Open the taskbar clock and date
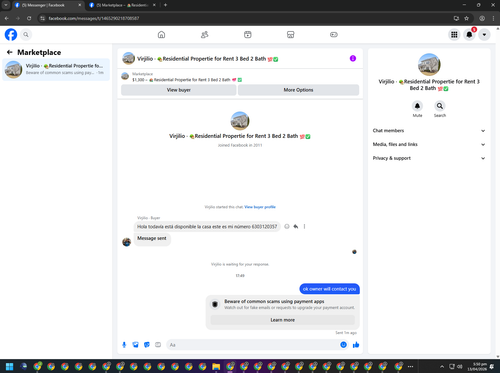This screenshot has width=500, height=373. 477,367
